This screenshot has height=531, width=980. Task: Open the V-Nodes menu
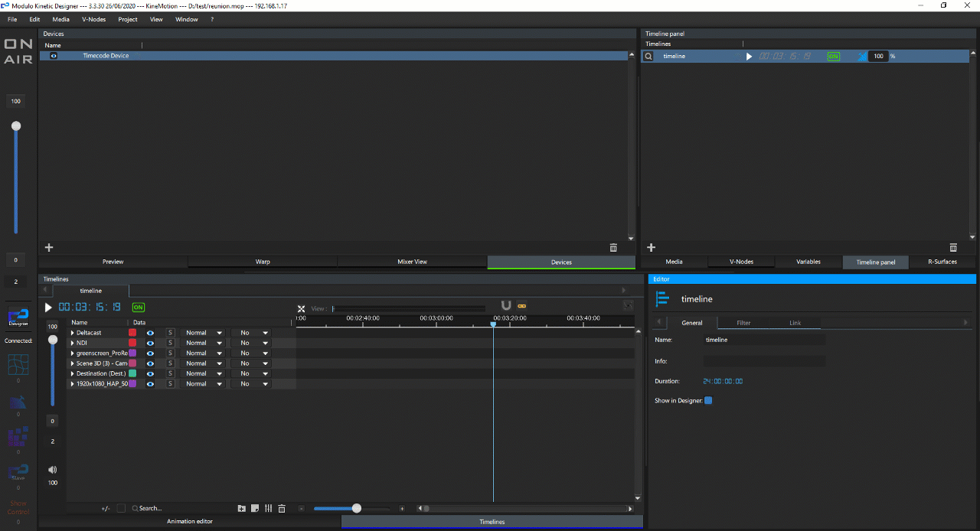(x=93, y=19)
